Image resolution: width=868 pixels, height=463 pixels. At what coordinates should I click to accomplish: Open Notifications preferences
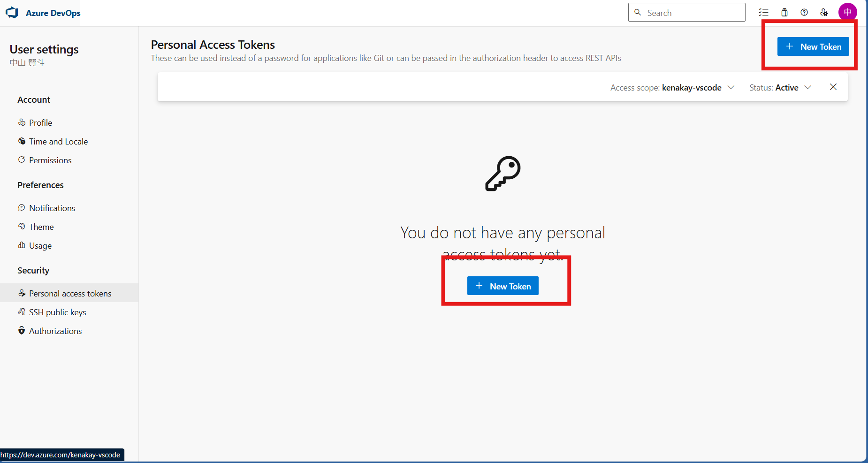coord(52,208)
